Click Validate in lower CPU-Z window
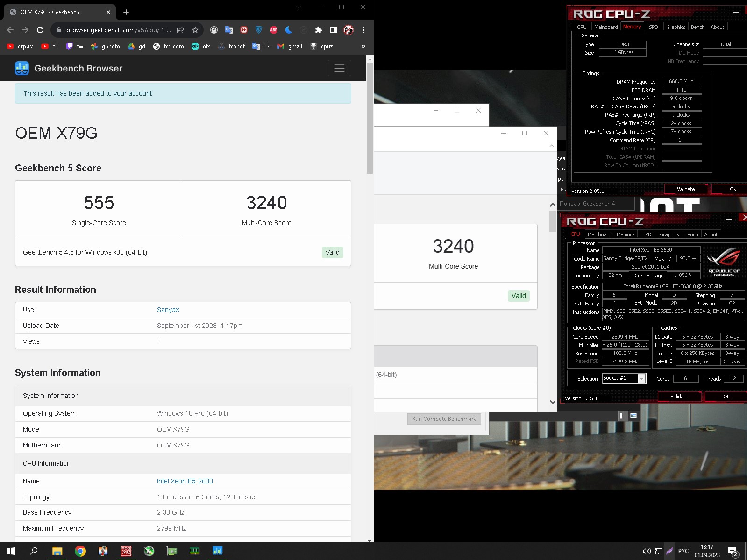 (679, 397)
